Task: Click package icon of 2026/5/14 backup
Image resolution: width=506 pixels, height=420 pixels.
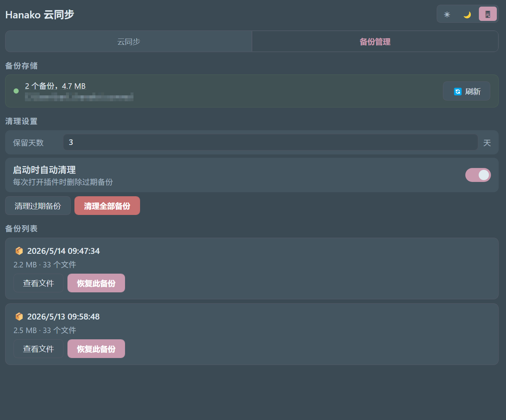Action: click(x=19, y=251)
